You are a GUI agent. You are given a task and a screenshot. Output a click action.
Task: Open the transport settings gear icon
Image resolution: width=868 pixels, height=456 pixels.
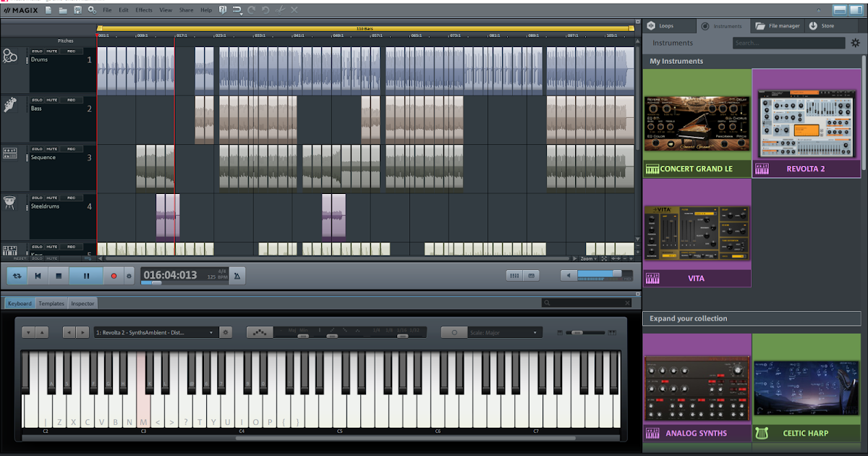click(129, 276)
